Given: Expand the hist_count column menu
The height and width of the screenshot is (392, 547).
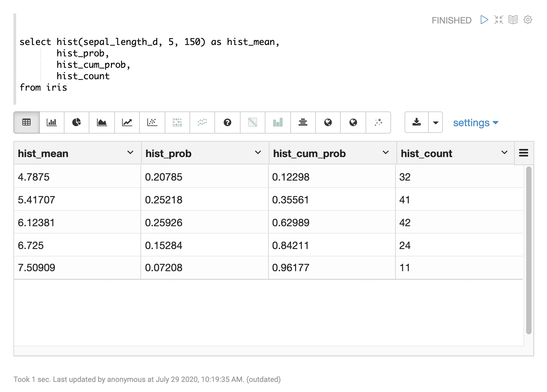Looking at the screenshot, I should 504,153.
